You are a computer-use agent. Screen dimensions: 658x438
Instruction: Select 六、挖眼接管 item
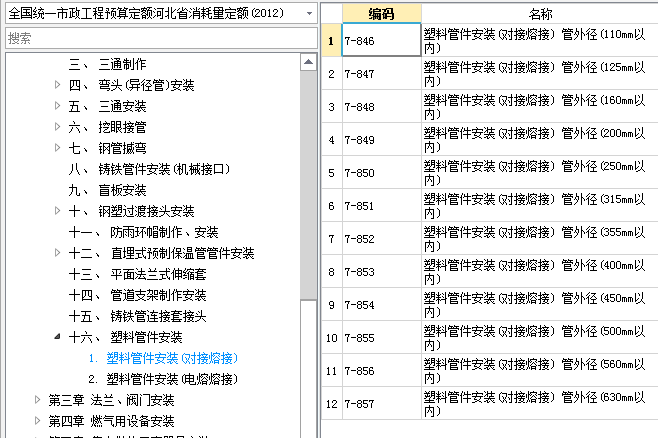[107, 127]
